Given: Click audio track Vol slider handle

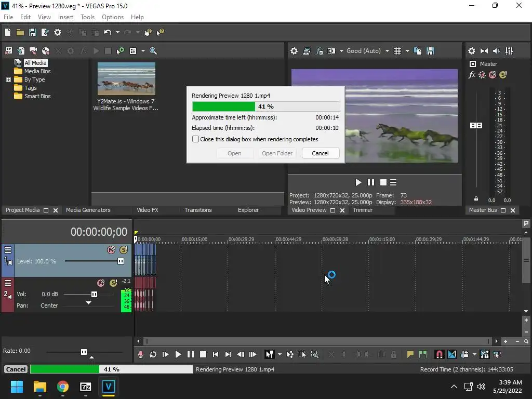Looking at the screenshot, I should (x=94, y=294).
